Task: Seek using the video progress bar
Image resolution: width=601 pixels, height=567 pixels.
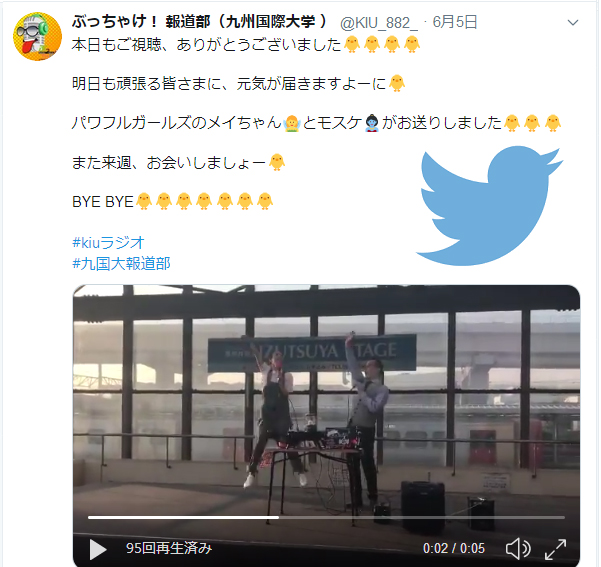Action: pos(326,518)
